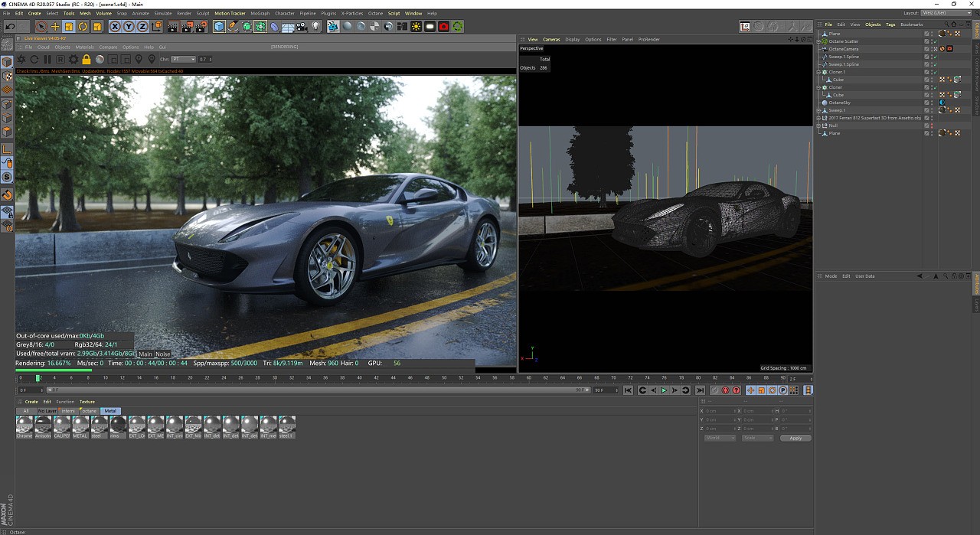This screenshot has width=980, height=535.
Task: Toggle Cloner.1 enable checkmark
Action: [935, 72]
